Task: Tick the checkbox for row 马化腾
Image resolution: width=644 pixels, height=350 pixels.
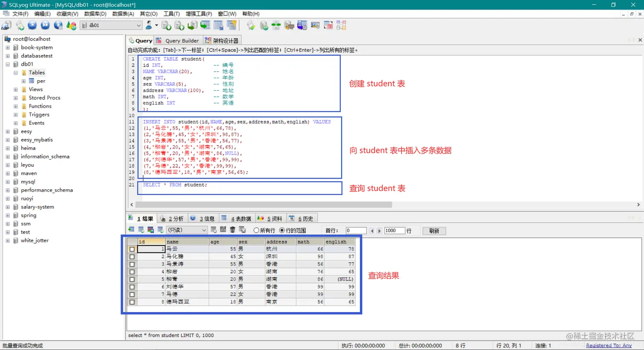Action: coord(132,257)
